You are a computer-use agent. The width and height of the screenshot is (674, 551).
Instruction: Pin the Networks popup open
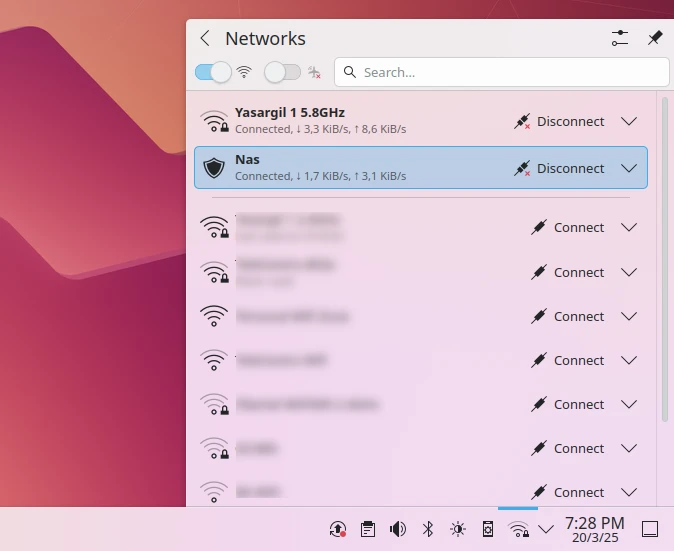pyautogui.click(x=655, y=38)
